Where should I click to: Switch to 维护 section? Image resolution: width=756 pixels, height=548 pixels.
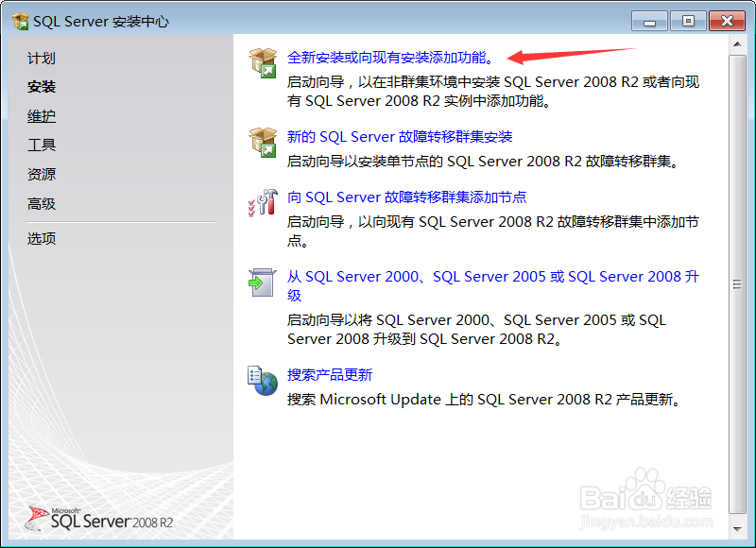42,116
